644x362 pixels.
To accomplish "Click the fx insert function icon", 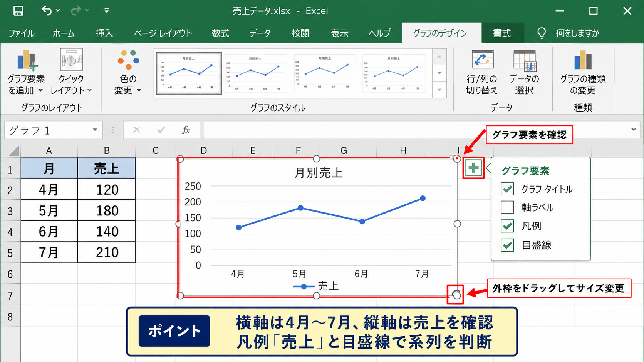I will (186, 130).
